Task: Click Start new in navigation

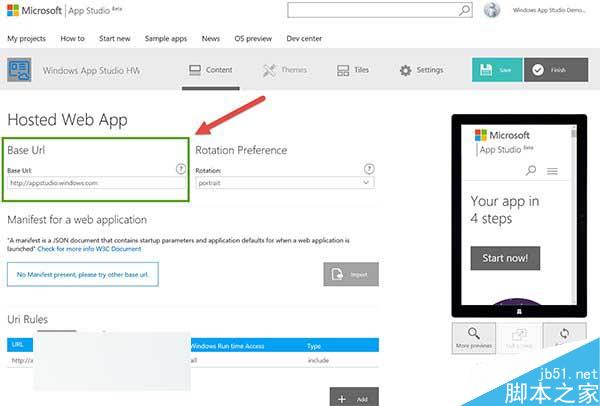Action: pyautogui.click(x=114, y=39)
